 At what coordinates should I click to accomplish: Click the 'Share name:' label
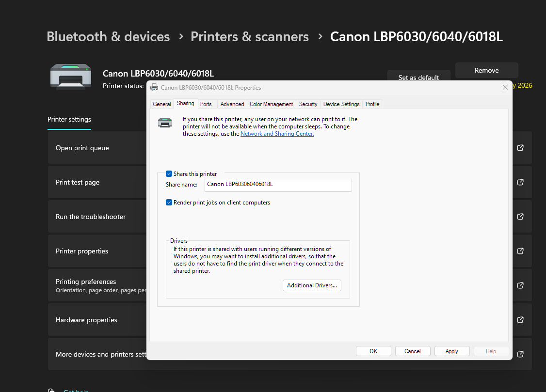(181, 185)
